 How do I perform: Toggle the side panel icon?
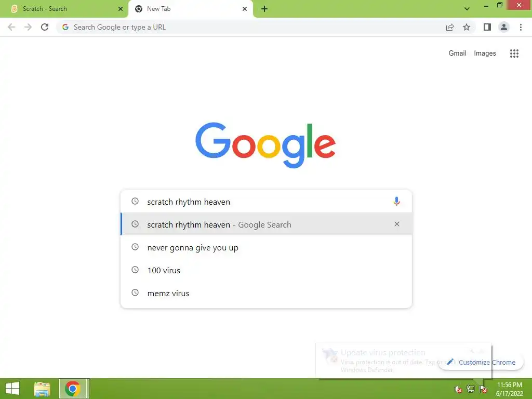[x=487, y=27]
